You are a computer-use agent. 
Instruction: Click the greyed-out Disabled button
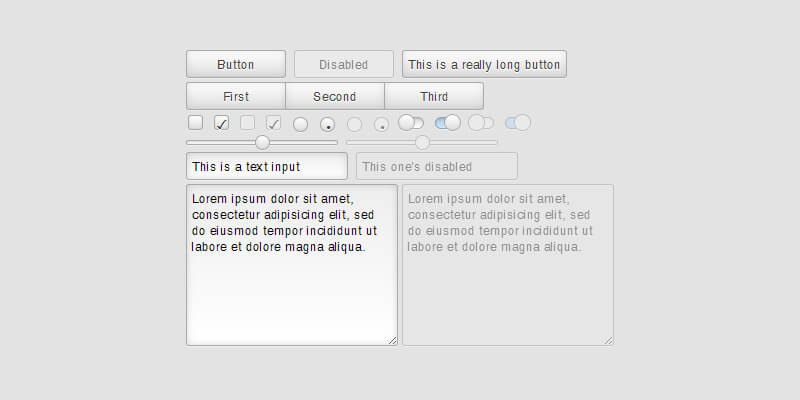(343, 64)
